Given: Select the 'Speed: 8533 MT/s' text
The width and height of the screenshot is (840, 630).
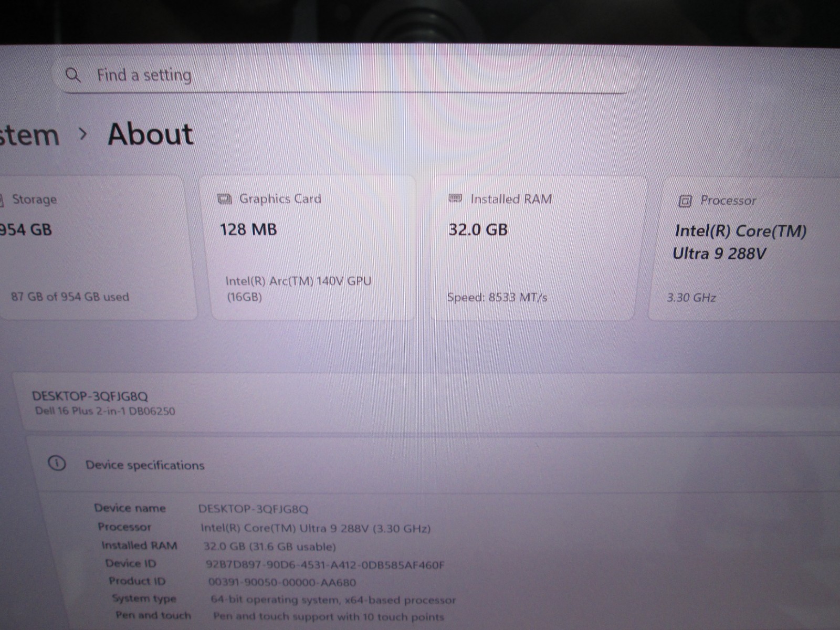Looking at the screenshot, I should point(497,297).
